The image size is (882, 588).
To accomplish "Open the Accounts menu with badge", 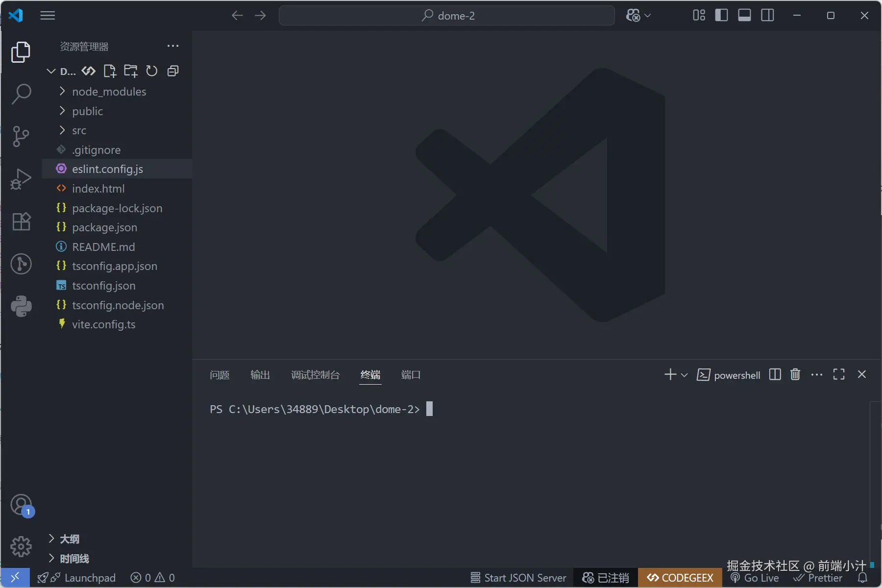I will coord(22,505).
